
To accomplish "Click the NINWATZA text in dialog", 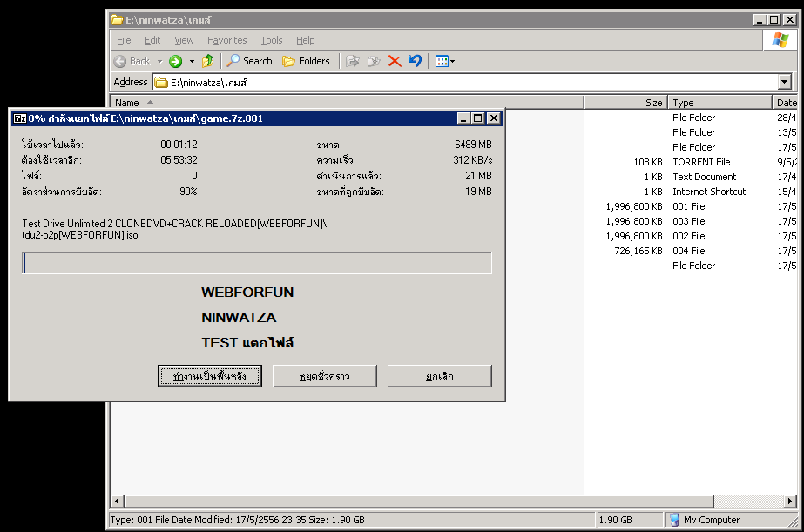I will 239,317.
